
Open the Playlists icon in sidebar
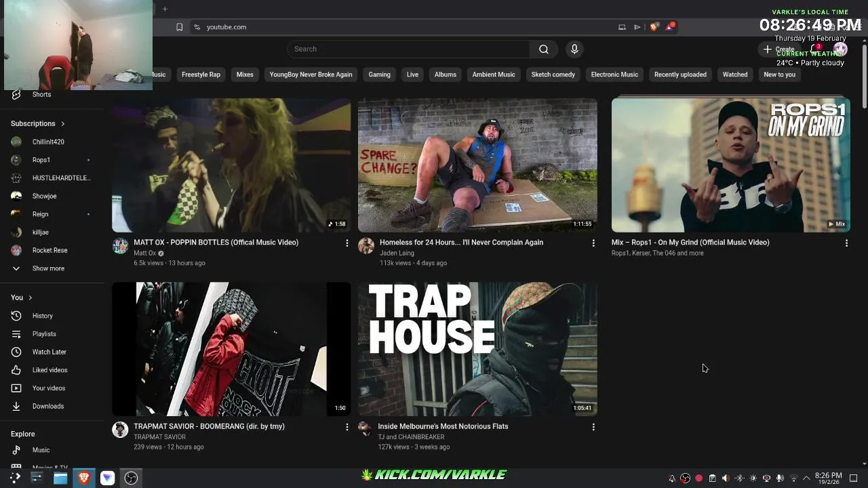point(16,334)
